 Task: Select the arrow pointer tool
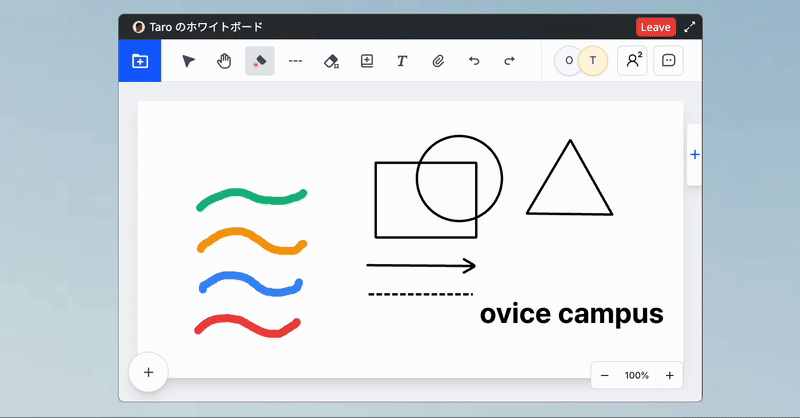(188, 61)
